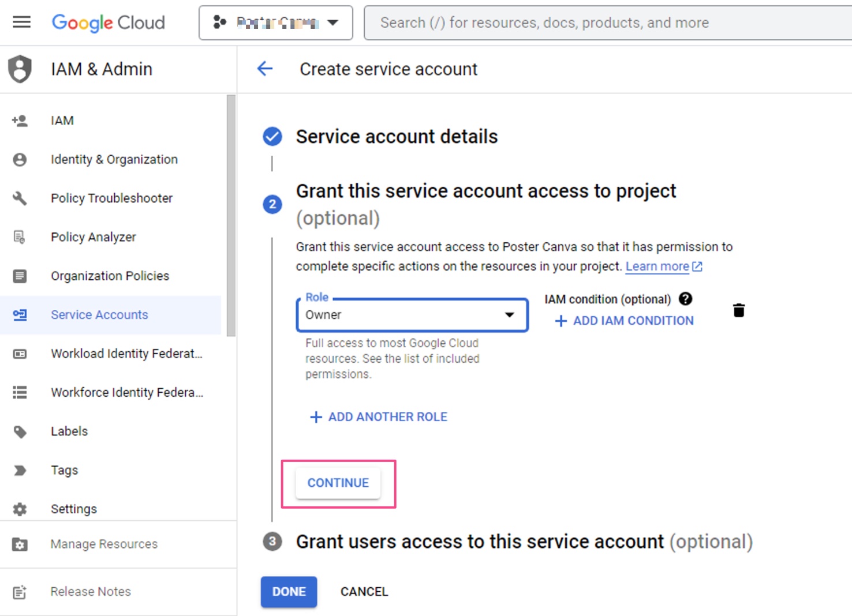This screenshot has width=852, height=616.
Task: Click the IAM condition help icon
Action: tap(685, 299)
